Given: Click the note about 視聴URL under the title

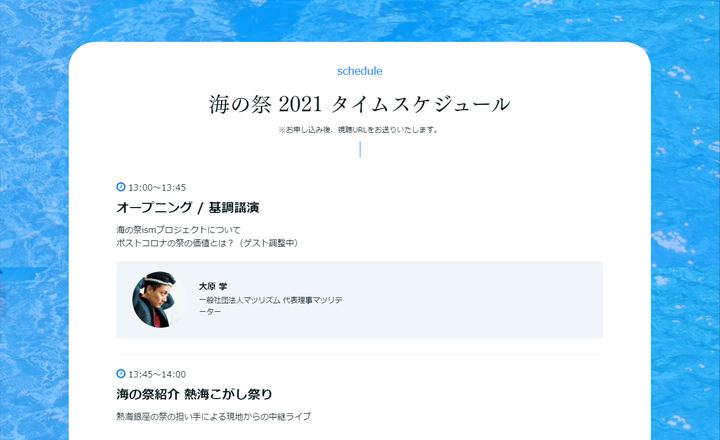Looking at the screenshot, I should click(359, 130).
